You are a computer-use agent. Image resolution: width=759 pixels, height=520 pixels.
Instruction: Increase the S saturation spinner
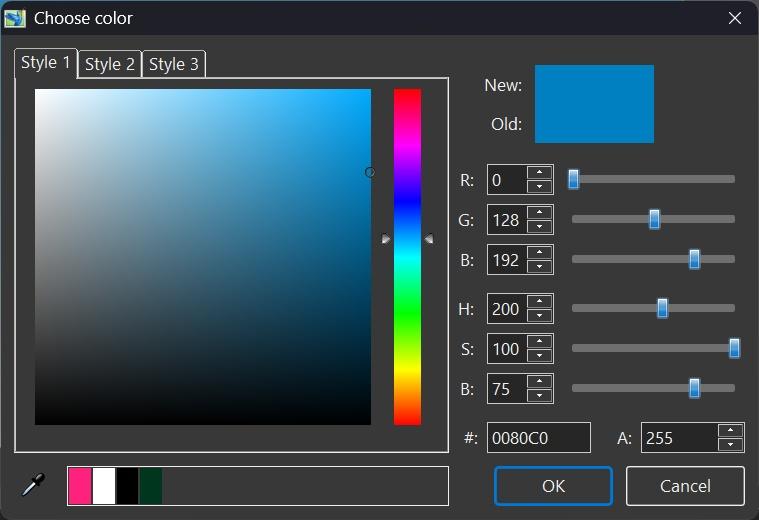[x=539, y=342]
